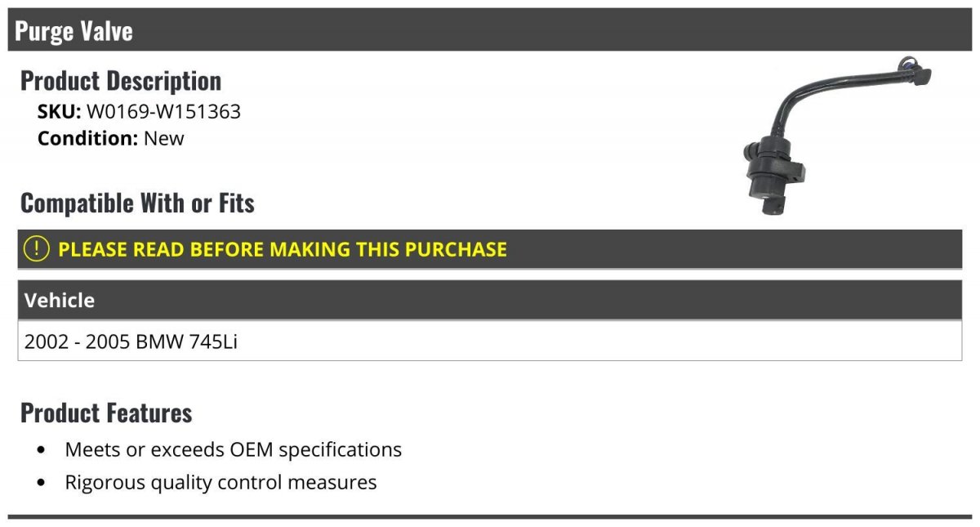
Task: Click the Product Features heading
Action: 106,413
